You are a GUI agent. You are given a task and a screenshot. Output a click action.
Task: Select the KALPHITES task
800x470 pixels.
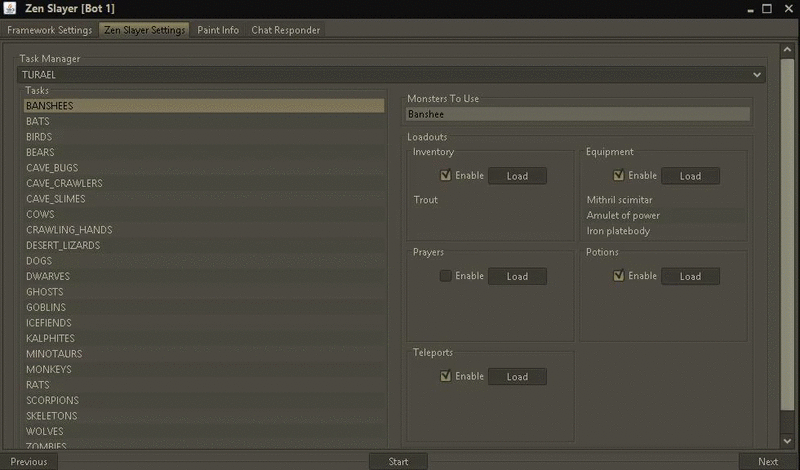[x=204, y=338]
